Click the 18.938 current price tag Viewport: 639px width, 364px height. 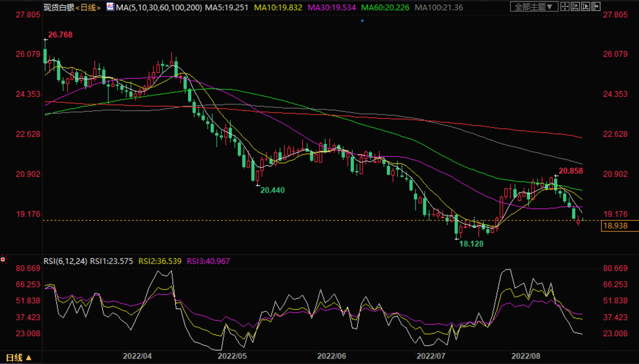coord(616,226)
